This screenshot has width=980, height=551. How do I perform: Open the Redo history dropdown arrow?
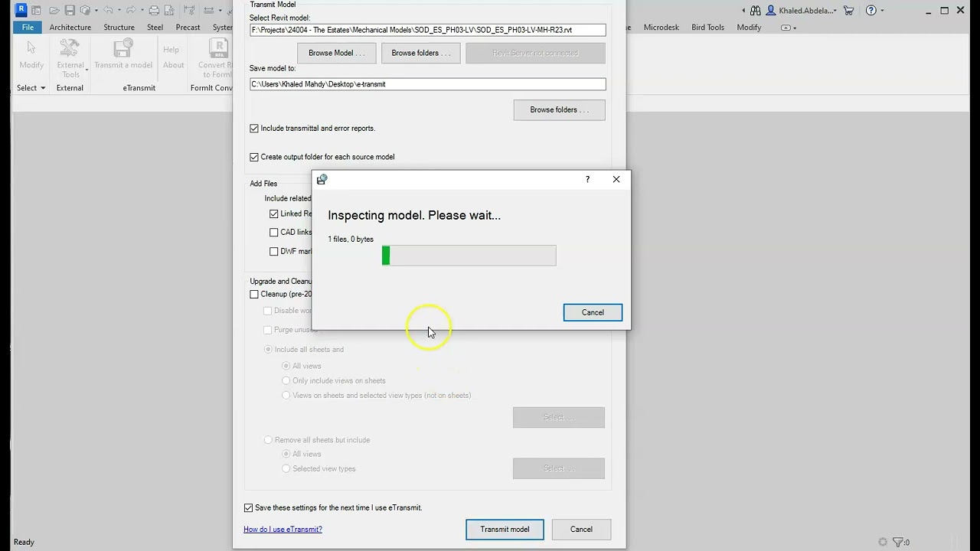141,11
